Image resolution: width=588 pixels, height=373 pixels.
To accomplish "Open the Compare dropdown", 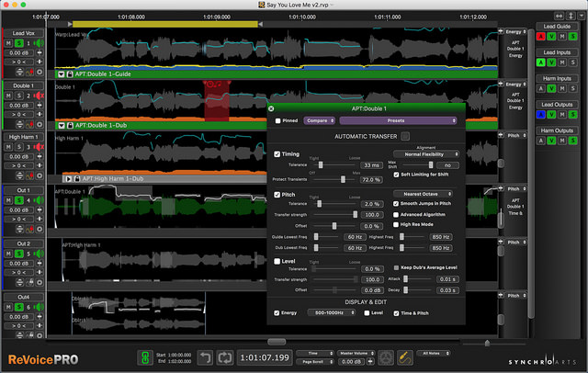I will 320,120.
